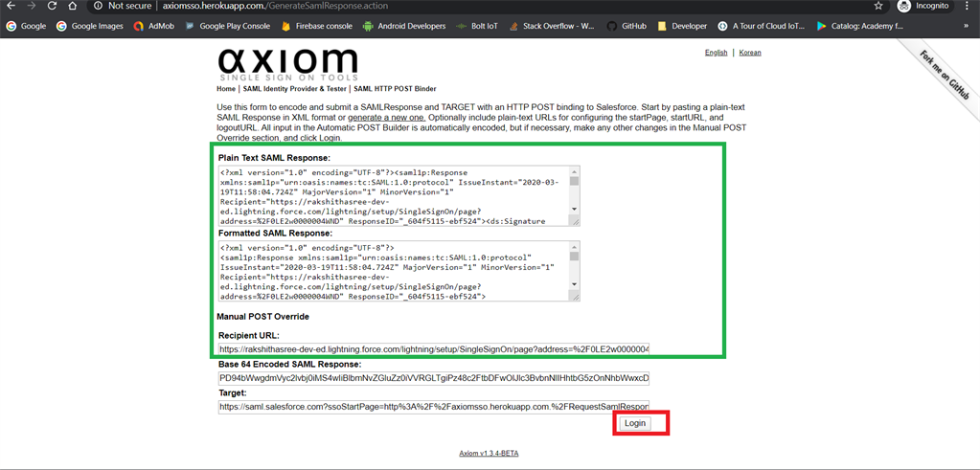980x470 pixels.
Task: Open Google bookmark
Action: [x=26, y=26]
